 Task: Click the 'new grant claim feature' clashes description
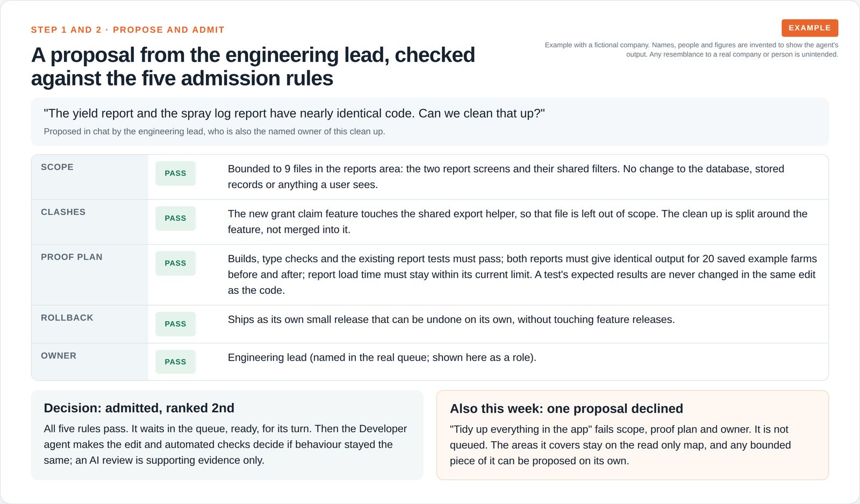coord(518,222)
